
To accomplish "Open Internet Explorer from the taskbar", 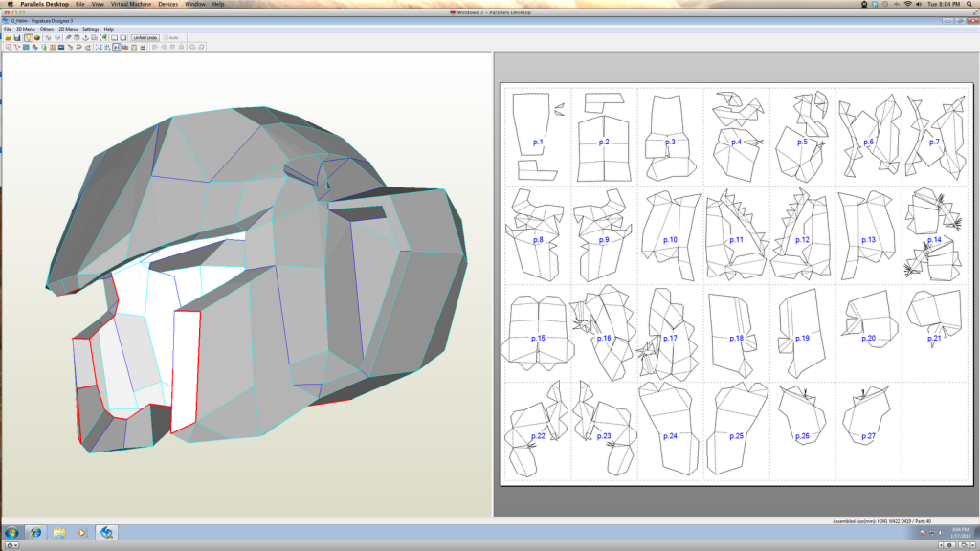I will (35, 532).
